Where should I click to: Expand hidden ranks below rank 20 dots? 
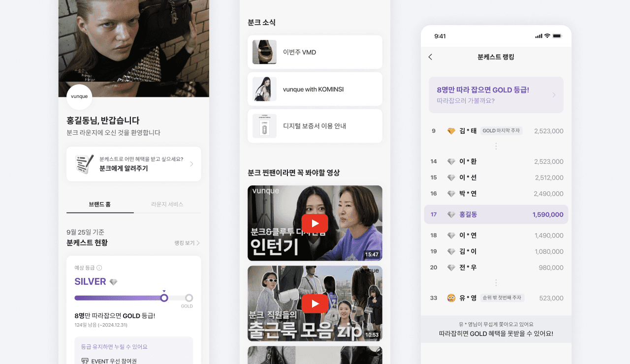click(x=496, y=283)
